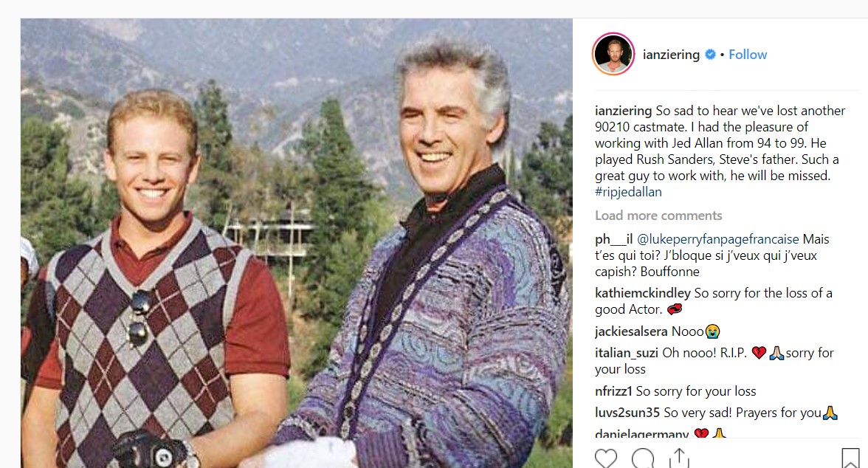This screenshot has height=468, width=868.
Task: Like the post with heart icon
Action: (x=605, y=458)
